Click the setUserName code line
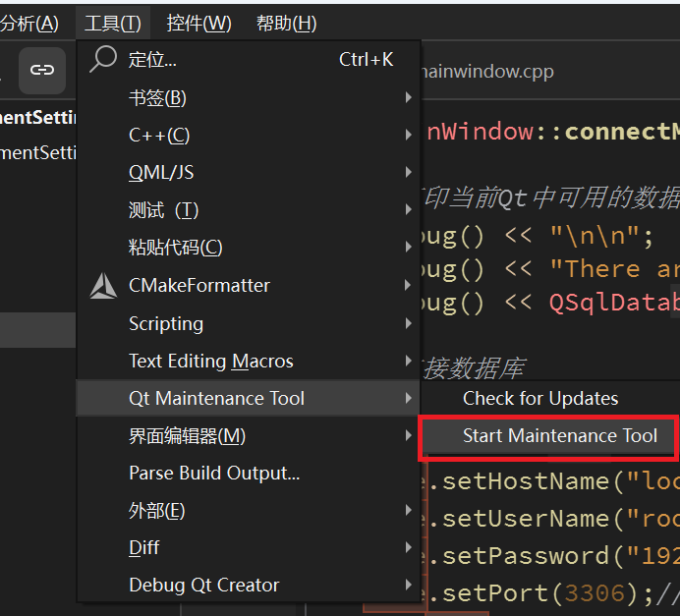The height and width of the screenshot is (616, 680). tap(550, 519)
